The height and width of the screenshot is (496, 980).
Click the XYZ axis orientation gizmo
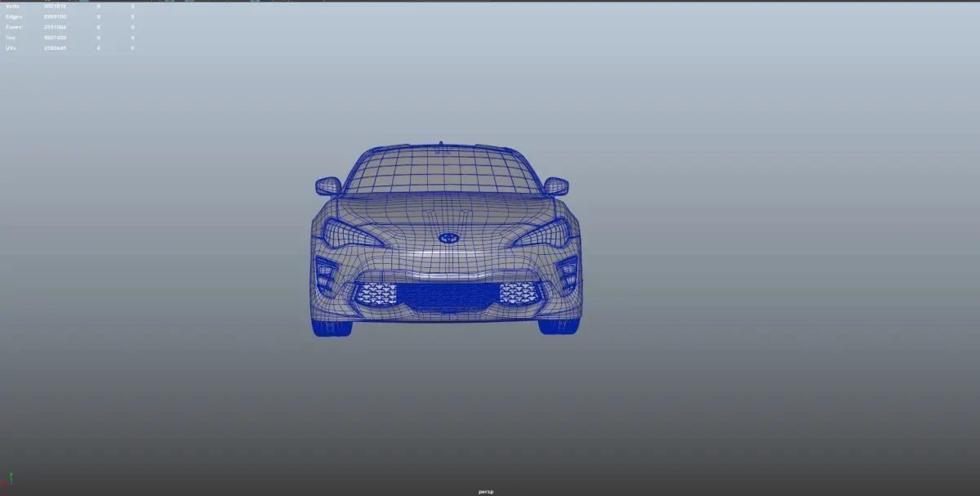[x=9, y=479]
